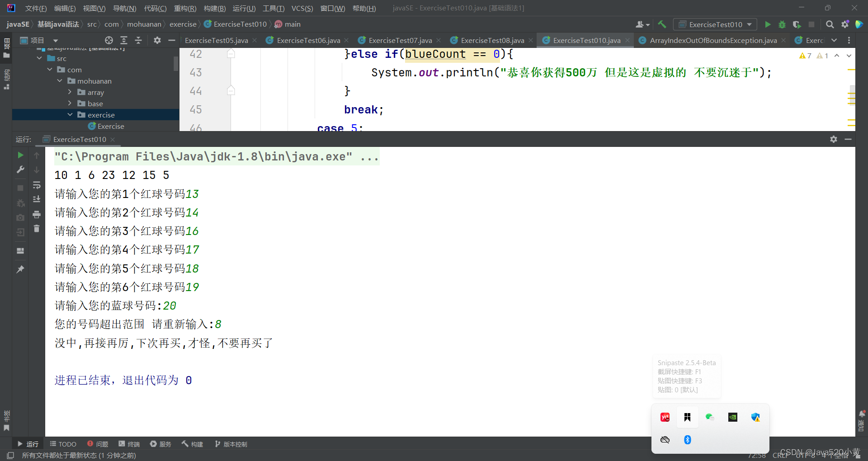Image resolution: width=868 pixels, height=461 pixels.
Task: Go to previous highlighted error arrow
Action: click(837, 56)
